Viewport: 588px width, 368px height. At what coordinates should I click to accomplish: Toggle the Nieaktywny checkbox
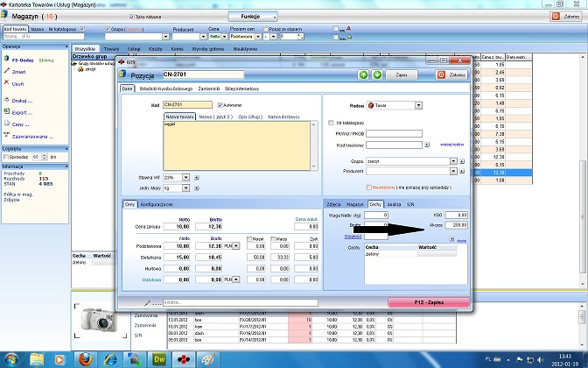369,188
